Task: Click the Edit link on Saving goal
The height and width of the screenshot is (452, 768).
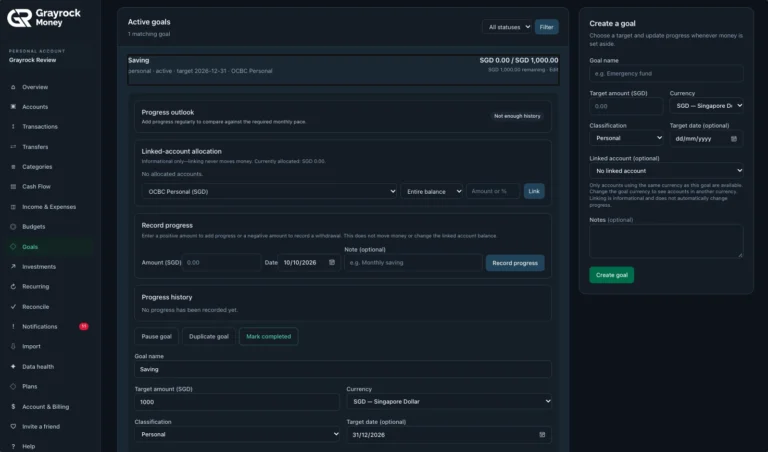Action: pos(553,70)
